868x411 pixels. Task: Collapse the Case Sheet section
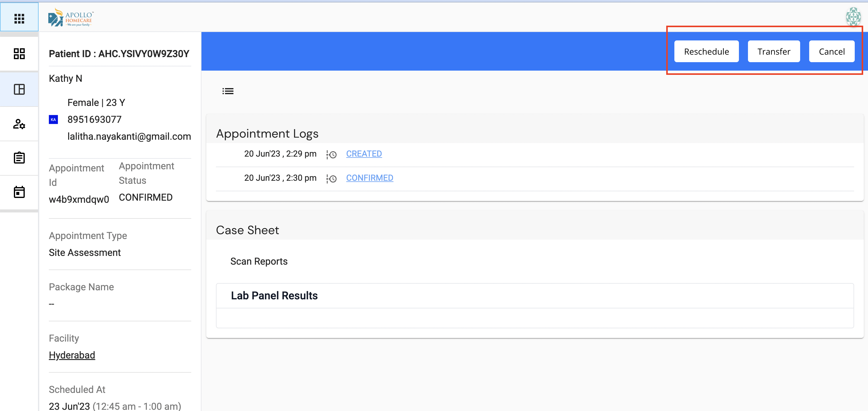(247, 230)
